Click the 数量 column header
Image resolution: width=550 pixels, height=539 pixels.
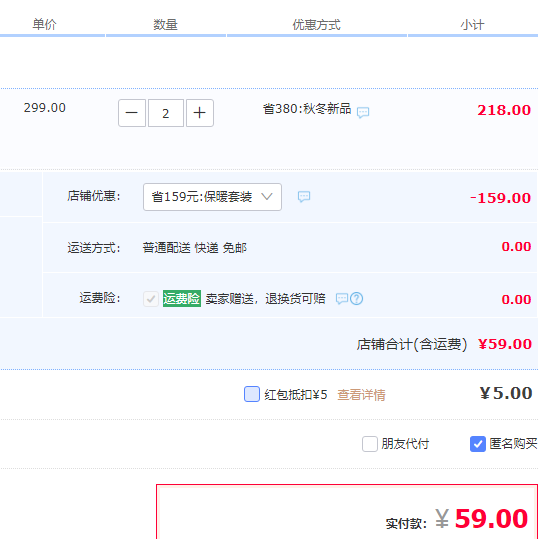(x=166, y=25)
